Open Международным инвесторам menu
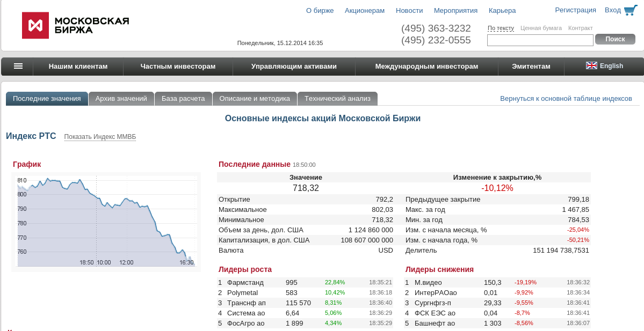Viewport: 644px width, 331px height. [426, 67]
